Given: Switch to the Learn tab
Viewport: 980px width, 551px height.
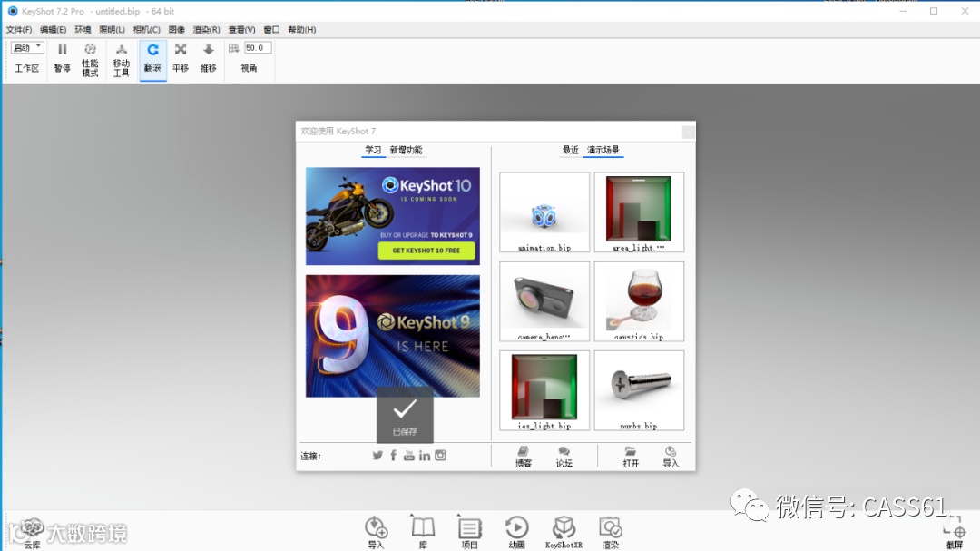Looking at the screenshot, I should click(x=373, y=150).
